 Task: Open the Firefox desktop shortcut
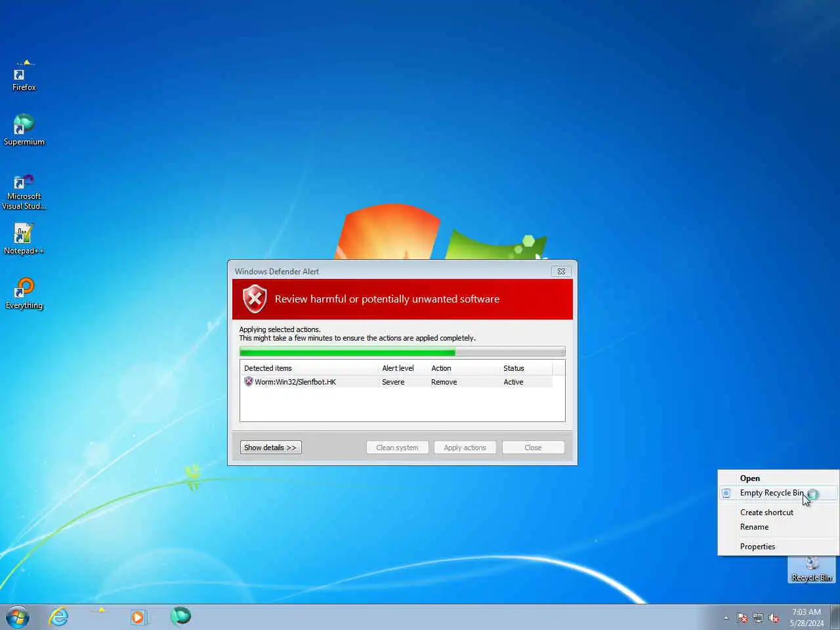pyautogui.click(x=24, y=74)
